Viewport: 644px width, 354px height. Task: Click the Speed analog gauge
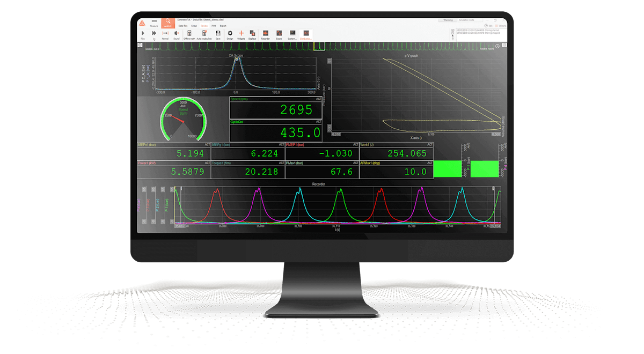(x=183, y=120)
